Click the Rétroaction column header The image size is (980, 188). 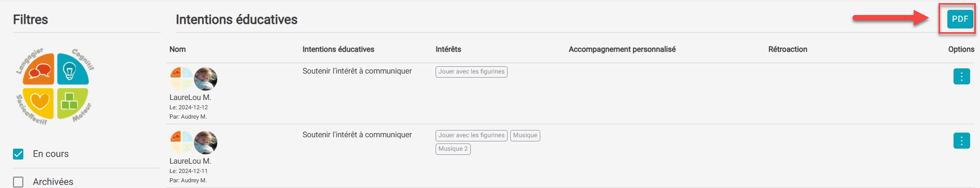788,49
